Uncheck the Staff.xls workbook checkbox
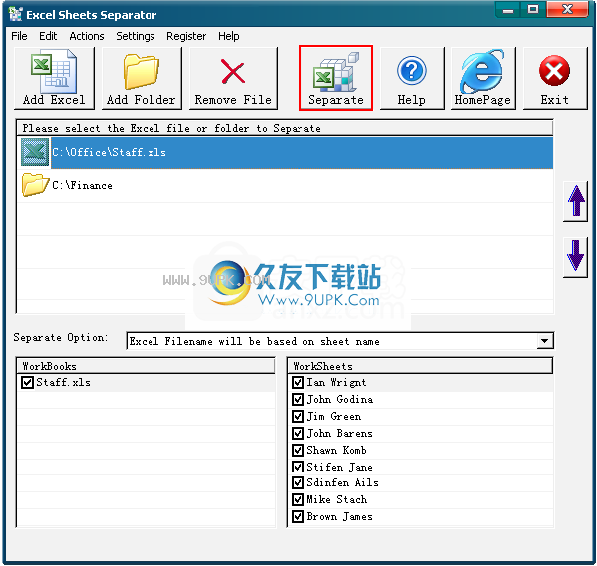 coord(27,382)
